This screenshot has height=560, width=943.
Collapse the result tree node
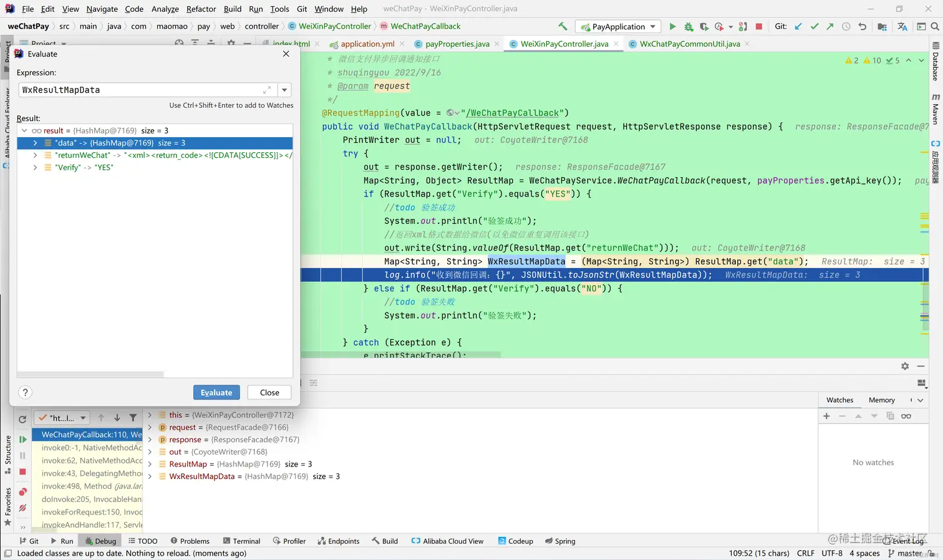24,130
